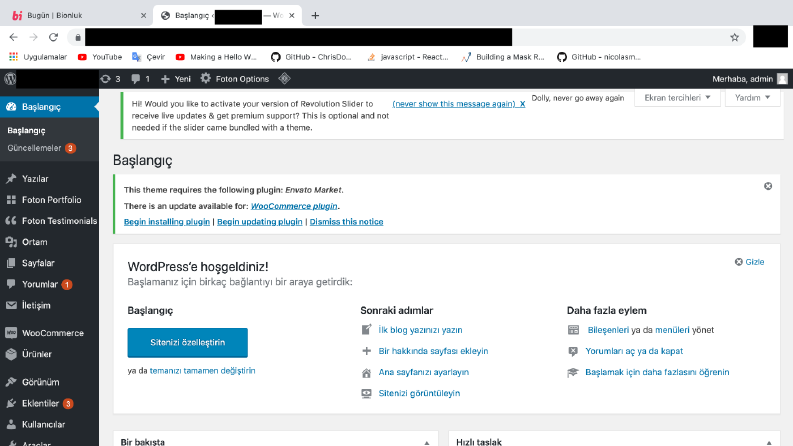The image size is (793, 446).
Task: Bookmark this page with the star icon
Action: [734, 37]
